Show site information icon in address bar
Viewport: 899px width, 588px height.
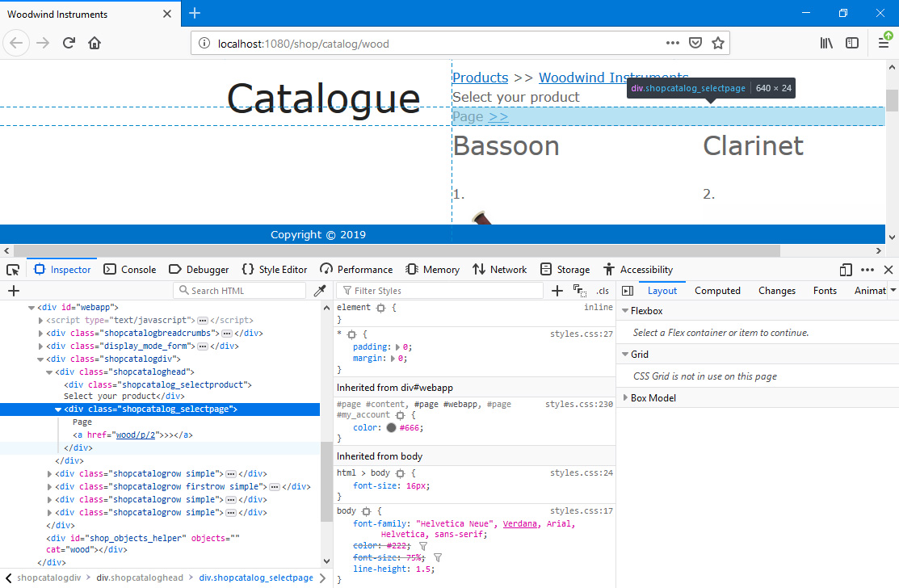tap(204, 43)
